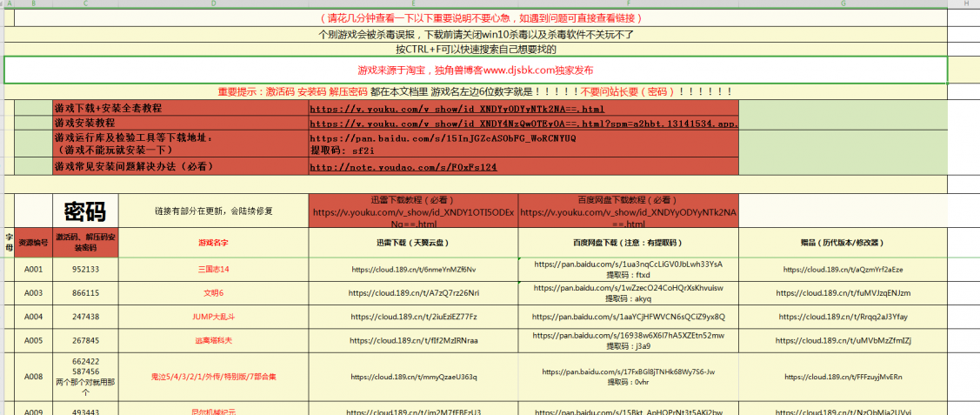This screenshot has height=415, width=980.
Task: Select password cell 267845
Action: (x=85, y=341)
